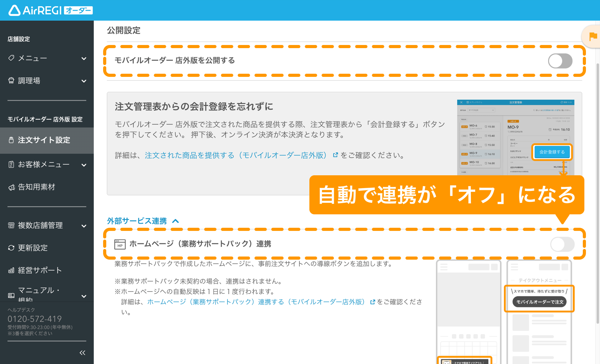Click the お客様メニュー clipboard icon
This screenshot has height=364, width=600.
[x=11, y=164]
